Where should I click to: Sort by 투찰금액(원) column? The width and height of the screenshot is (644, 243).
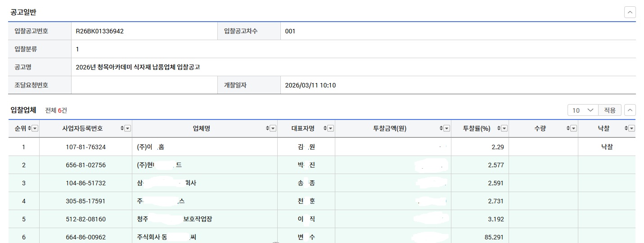point(441,128)
